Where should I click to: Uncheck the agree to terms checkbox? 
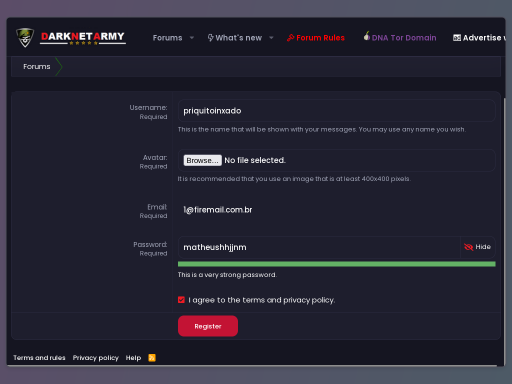coord(181,300)
